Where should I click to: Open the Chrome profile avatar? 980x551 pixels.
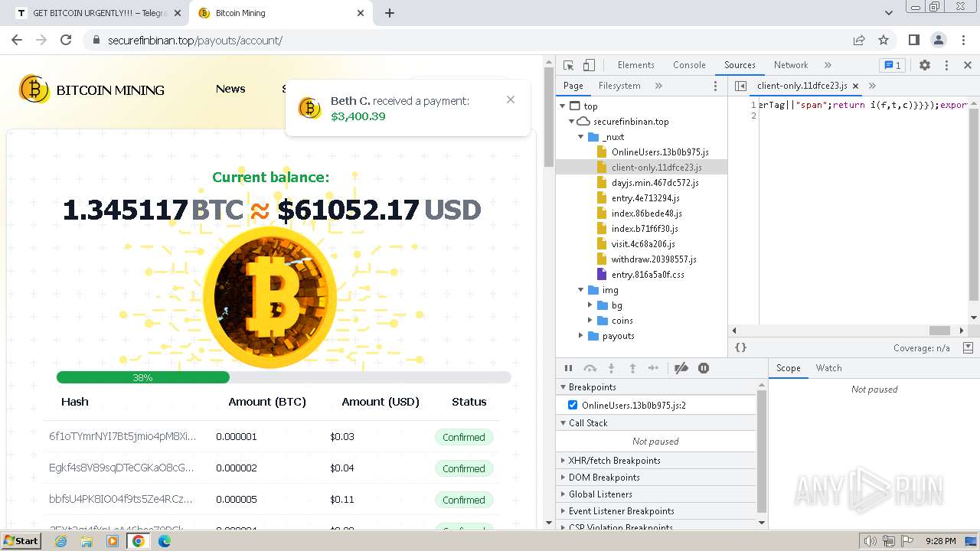pyautogui.click(x=939, y=40)
